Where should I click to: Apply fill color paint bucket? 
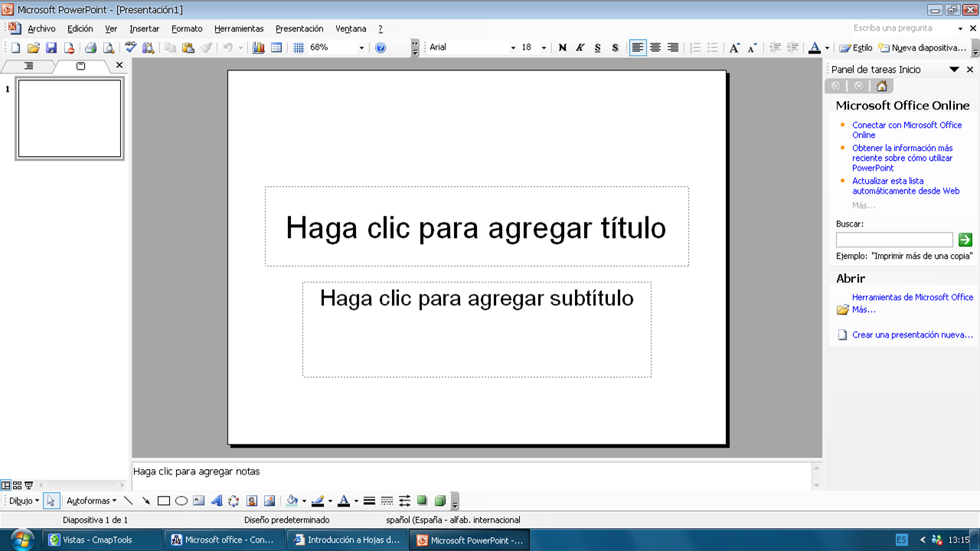coord(292,501)
